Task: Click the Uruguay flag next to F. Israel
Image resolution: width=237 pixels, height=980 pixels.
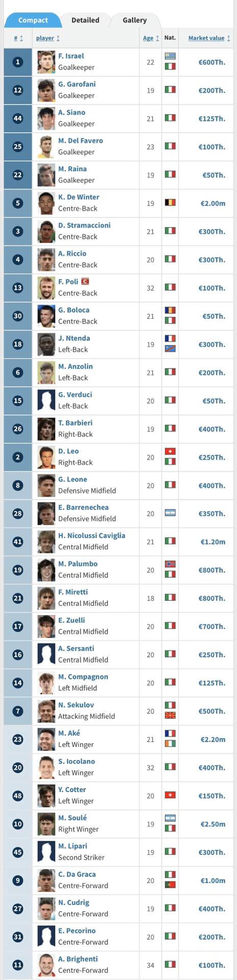Action: 170,56
